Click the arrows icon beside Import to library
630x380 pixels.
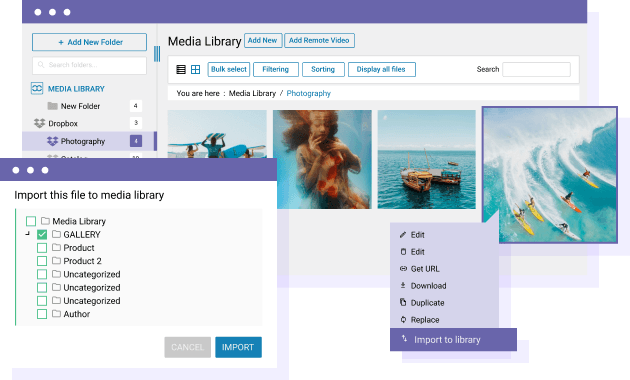coord(405,339)
